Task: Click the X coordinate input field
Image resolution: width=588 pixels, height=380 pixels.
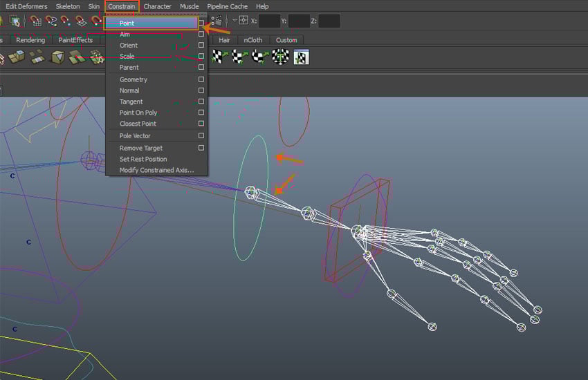Action: [270, 21]
